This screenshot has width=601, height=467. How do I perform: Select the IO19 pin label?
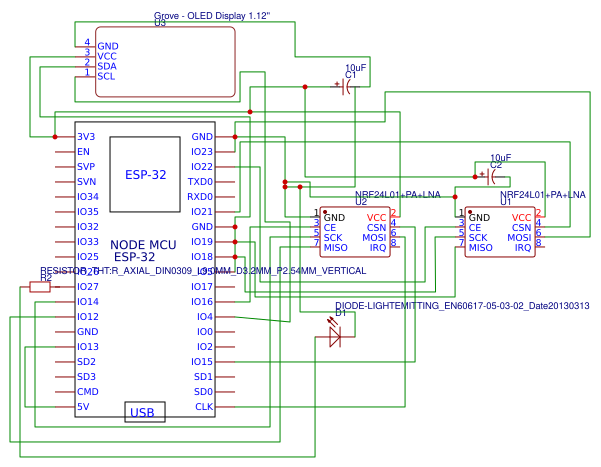pyautogui.click(x=202, y=242)
